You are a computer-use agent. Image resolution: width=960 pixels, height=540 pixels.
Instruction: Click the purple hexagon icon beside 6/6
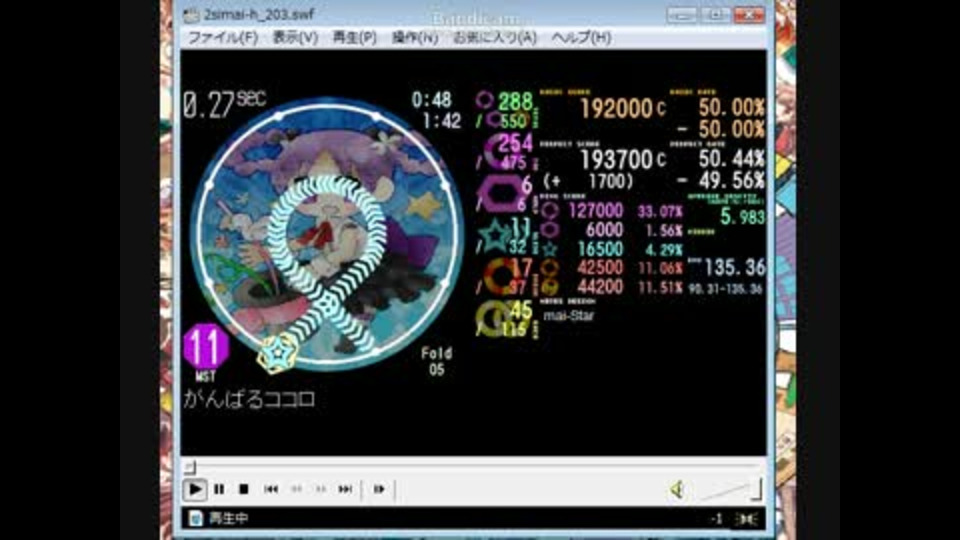click(501, 195)
